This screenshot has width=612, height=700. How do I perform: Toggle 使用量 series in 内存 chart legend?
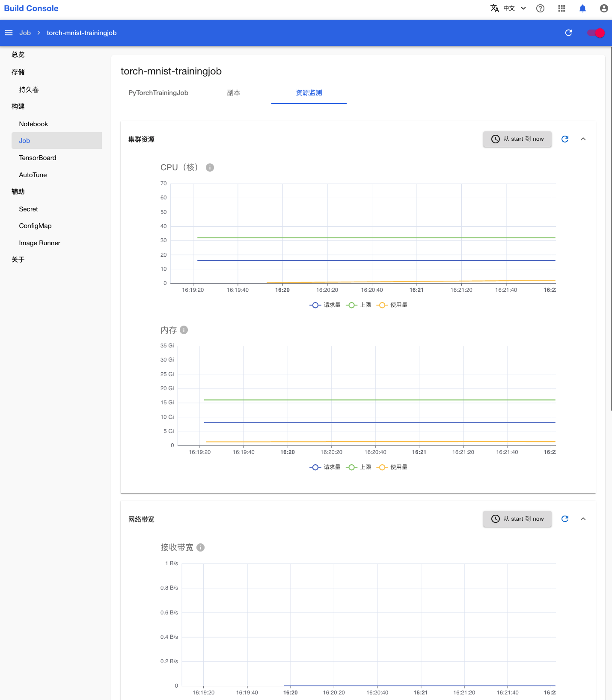click(x=392, y=467)
